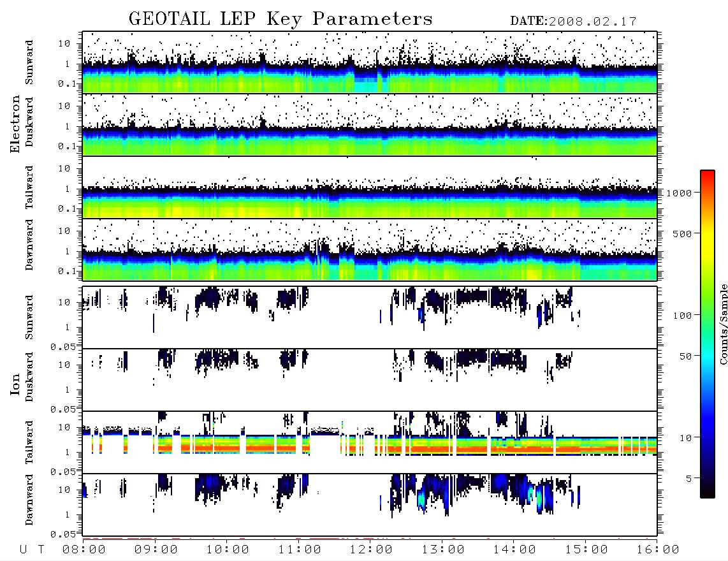
Task: Click the 500 tick on colorbar
Action: click(x=683, y=233)
